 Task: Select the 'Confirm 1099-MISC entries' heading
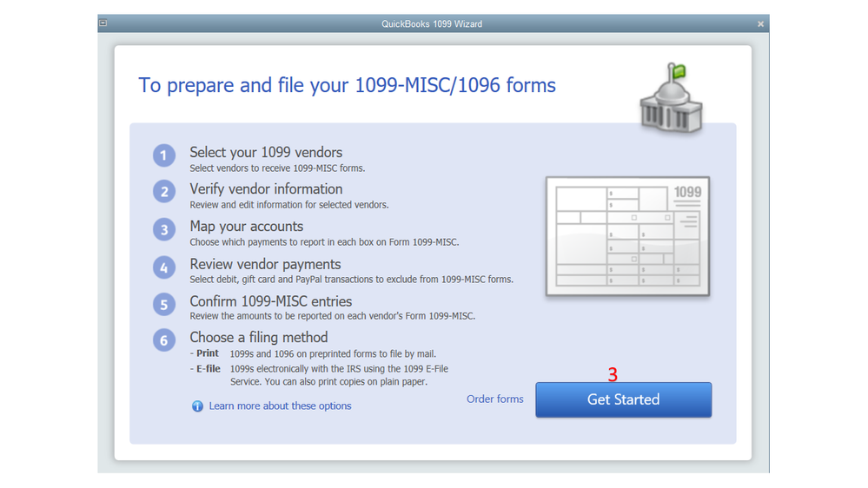tap(271, 301)
